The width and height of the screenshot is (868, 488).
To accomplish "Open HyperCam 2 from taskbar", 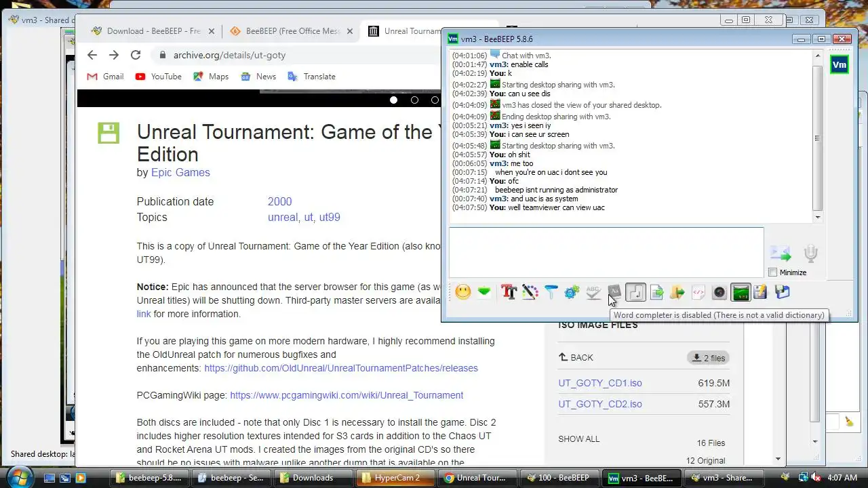I will tap(396, 478).
